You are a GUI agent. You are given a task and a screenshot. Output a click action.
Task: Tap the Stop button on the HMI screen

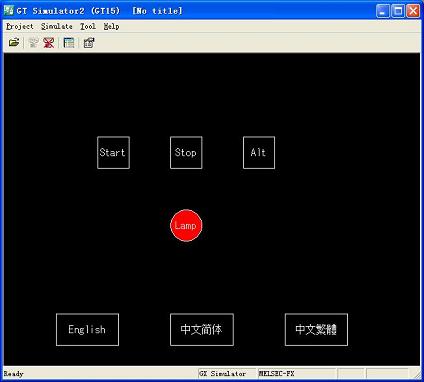point(186,153)
